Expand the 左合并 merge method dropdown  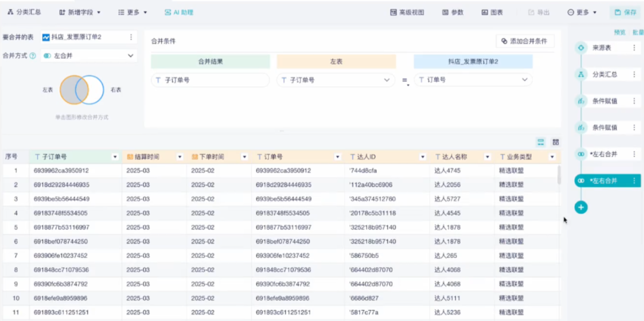[x=89, y=56]
